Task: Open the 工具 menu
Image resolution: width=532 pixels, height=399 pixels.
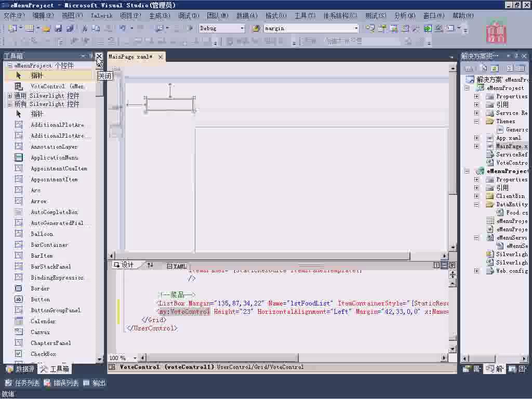Action: pos(305,16)
